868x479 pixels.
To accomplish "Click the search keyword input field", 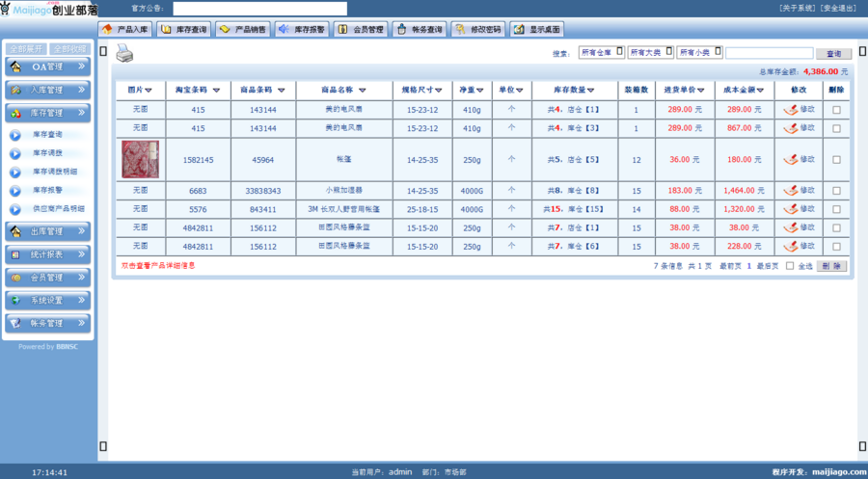I will click(769, 53).
